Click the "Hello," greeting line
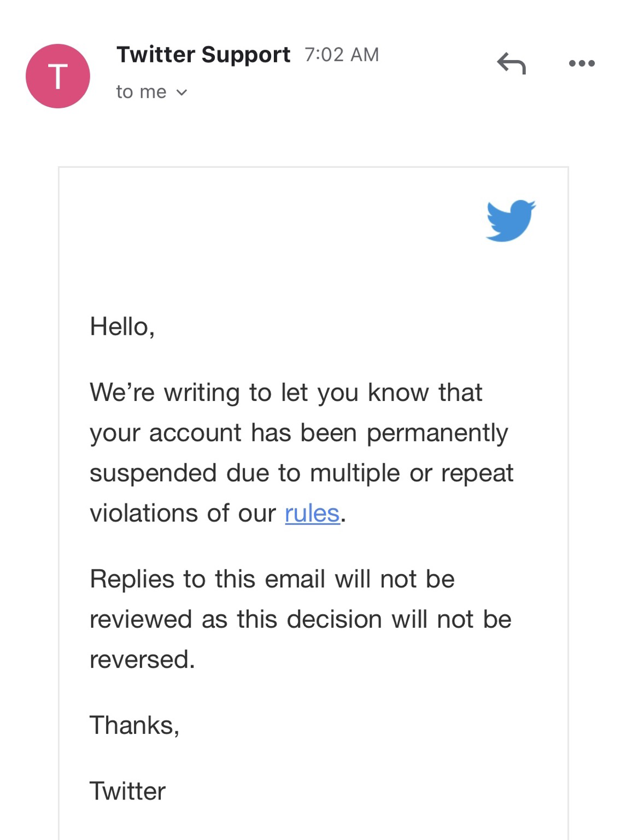627x840 pixels. pyautogui.click(x=122, y=326)
